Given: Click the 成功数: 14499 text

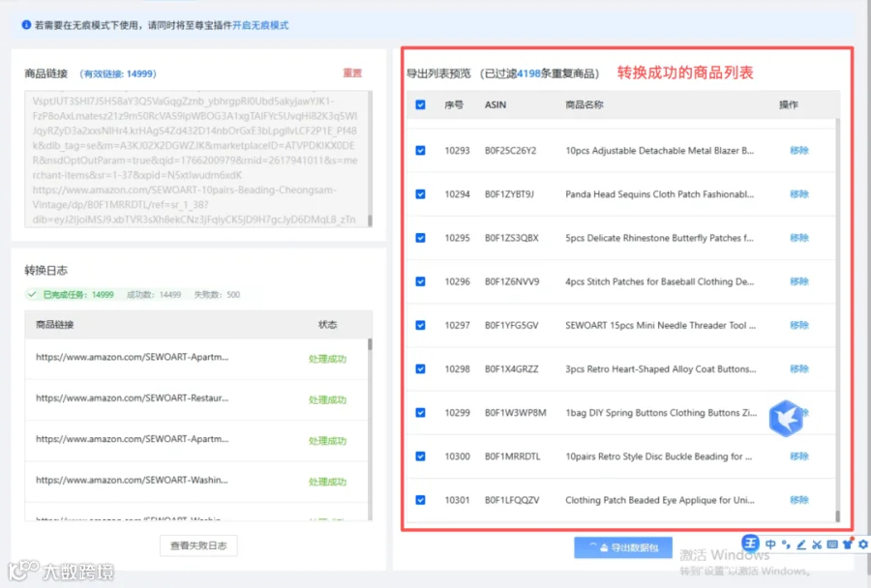Looking at the screenshot, I should pyautogui.click(x=154, y=294).
